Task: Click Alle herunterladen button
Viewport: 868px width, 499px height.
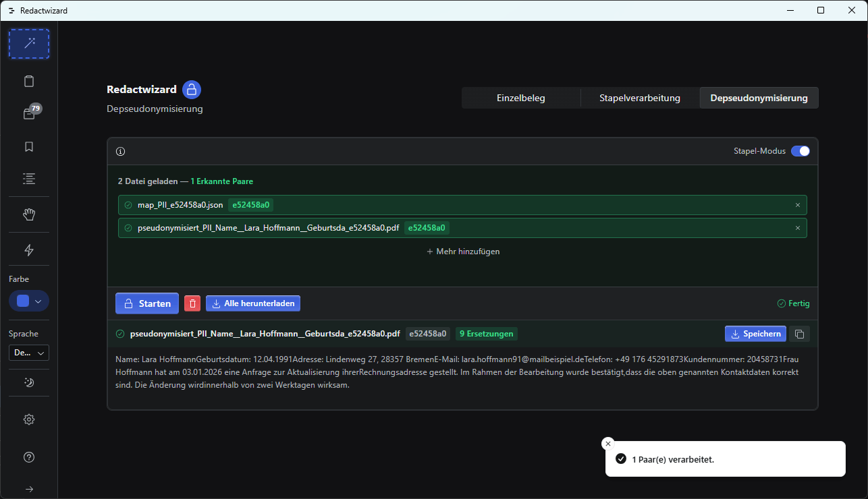Action: point(253,303)
